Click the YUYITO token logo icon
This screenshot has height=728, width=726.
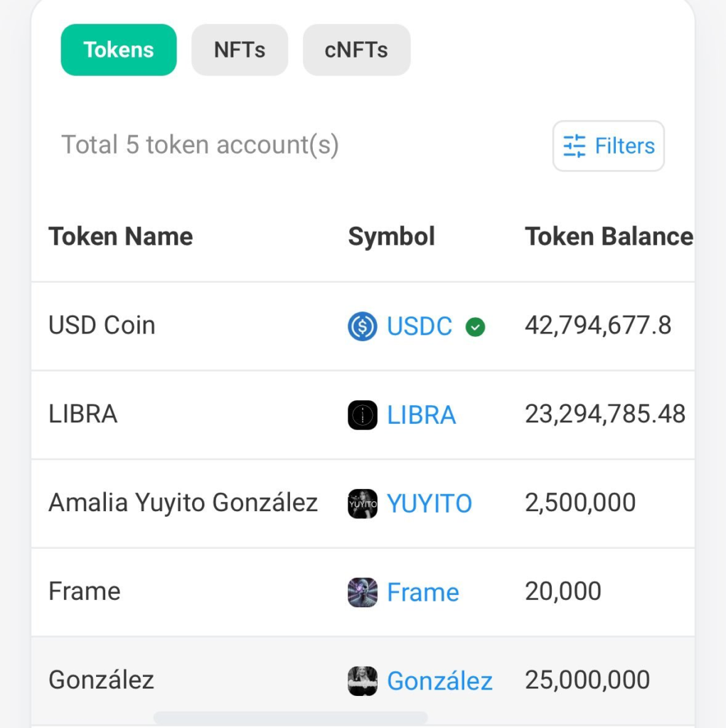coord(362,504)
